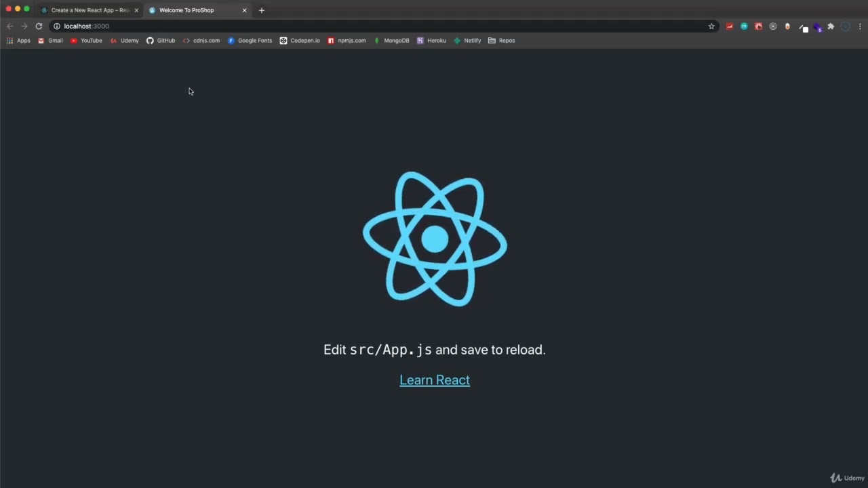This screenshot has height=488, width=868.
Task: Open the GitHub bookmark
Action: pos(161,41)
